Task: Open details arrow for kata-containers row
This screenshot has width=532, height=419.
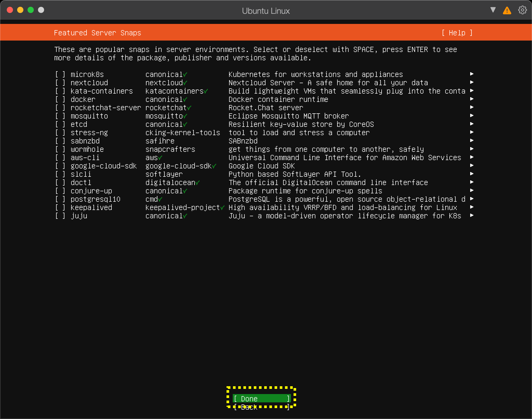Action: [472, 91]
